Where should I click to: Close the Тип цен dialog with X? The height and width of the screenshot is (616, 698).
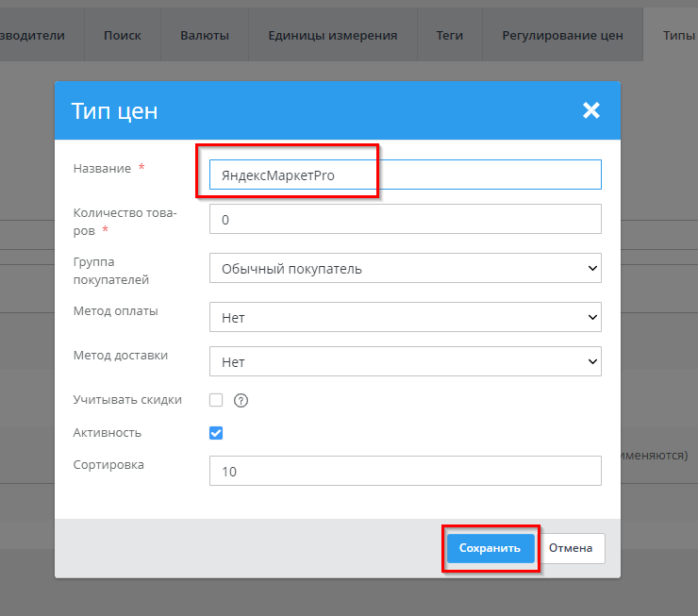[x=591, y=110]
